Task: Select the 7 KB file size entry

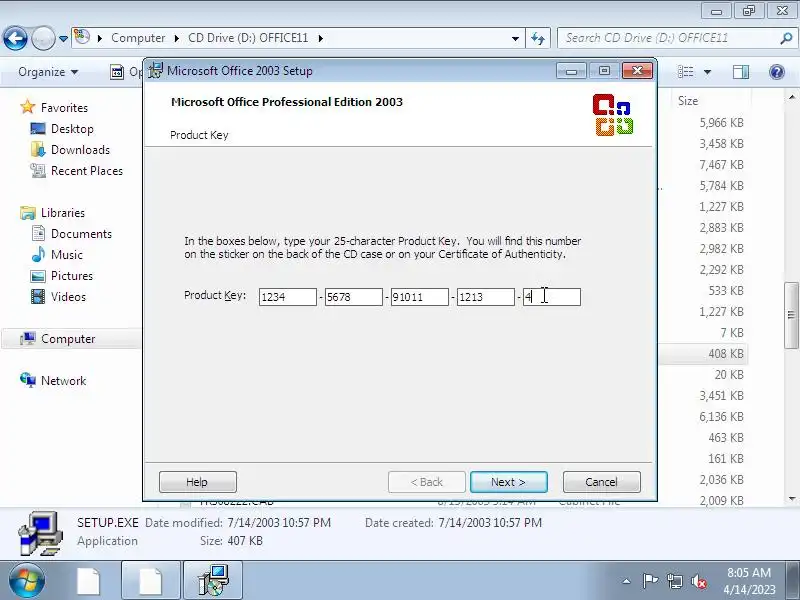Action: pyautogui.click(x=732, y=333)
